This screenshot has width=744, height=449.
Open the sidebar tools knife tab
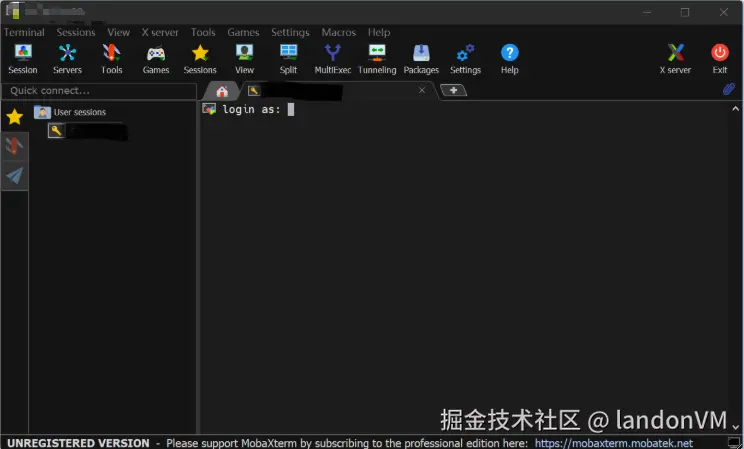pos(15,146)
